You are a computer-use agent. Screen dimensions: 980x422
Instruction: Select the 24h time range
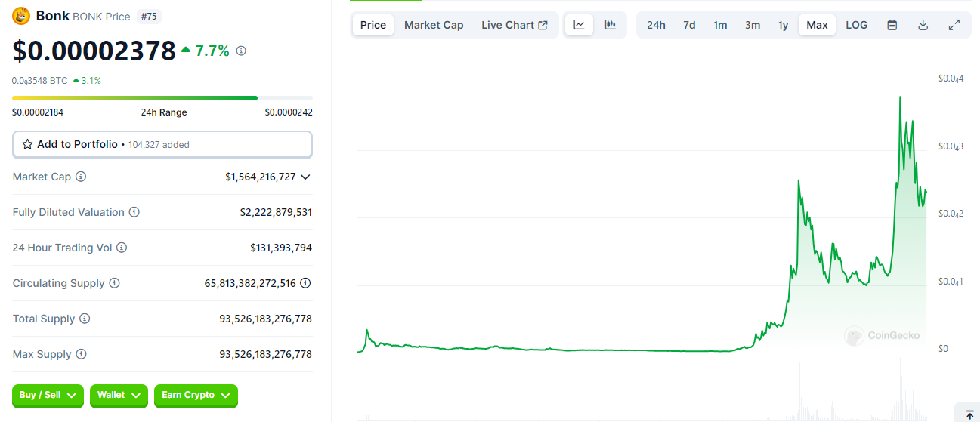coord(656,25)
